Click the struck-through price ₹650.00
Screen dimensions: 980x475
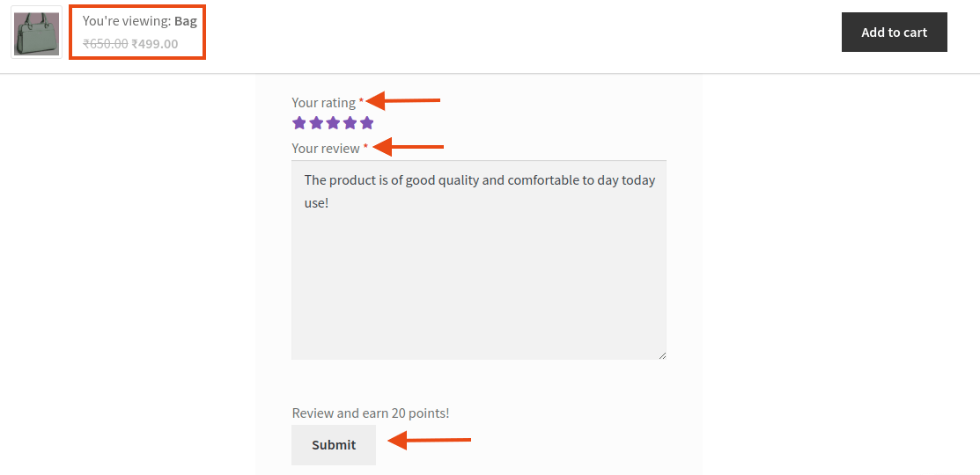point(106,44)
